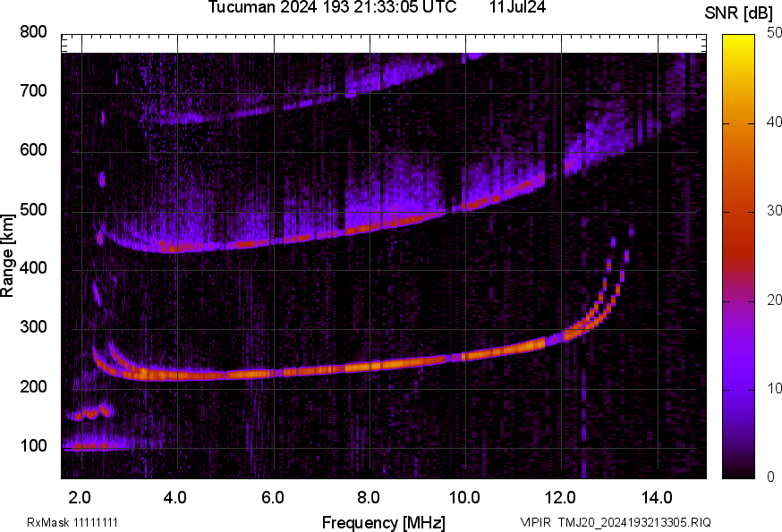
Task: Select the 100 km range tick label
Action: click(32, 446)
